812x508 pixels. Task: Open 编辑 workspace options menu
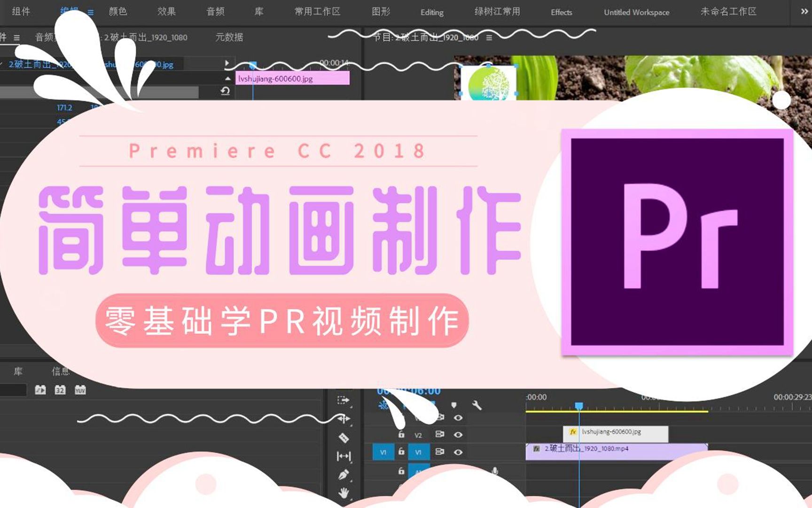click(90, 12)
